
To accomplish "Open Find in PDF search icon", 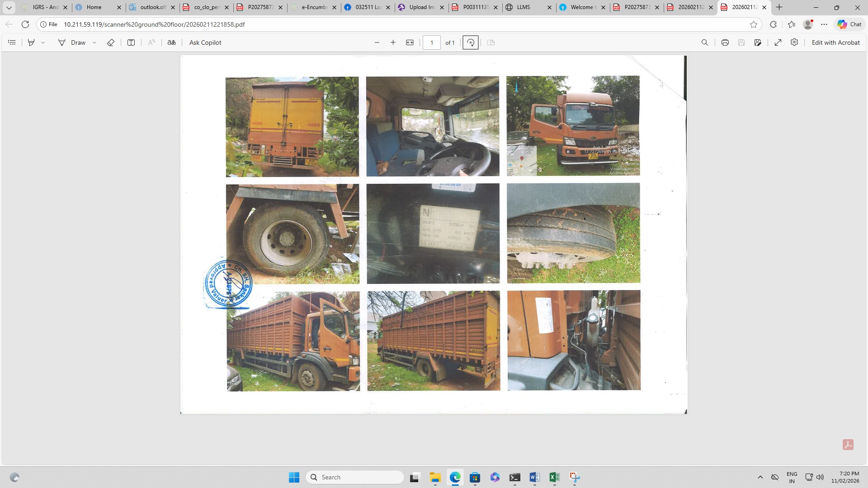I will (704, 42).
